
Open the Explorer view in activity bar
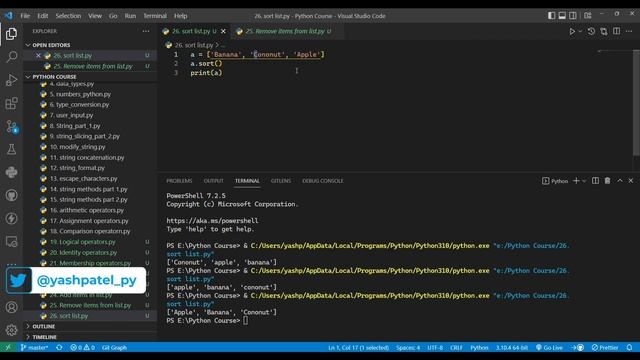(11, 34)
